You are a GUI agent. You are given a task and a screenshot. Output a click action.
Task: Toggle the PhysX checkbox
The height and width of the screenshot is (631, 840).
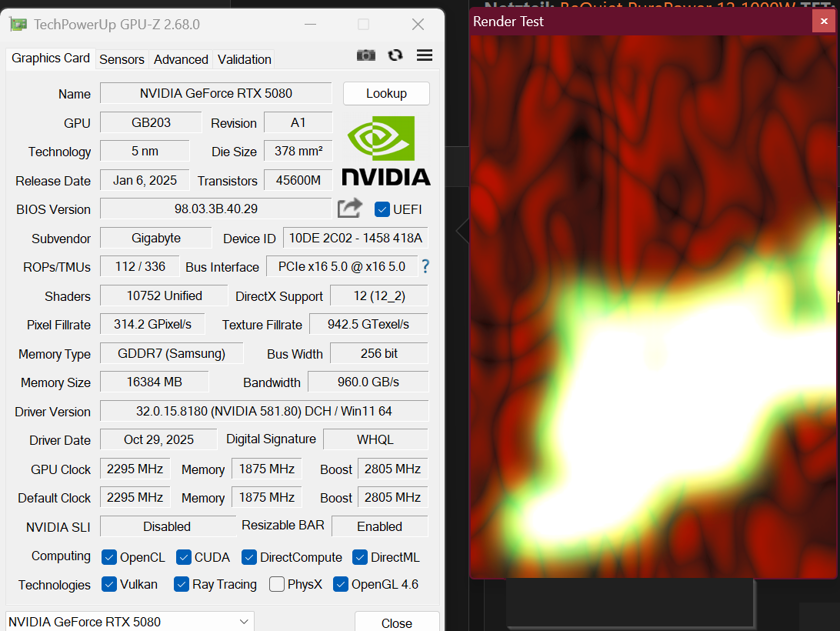(276, 584)
